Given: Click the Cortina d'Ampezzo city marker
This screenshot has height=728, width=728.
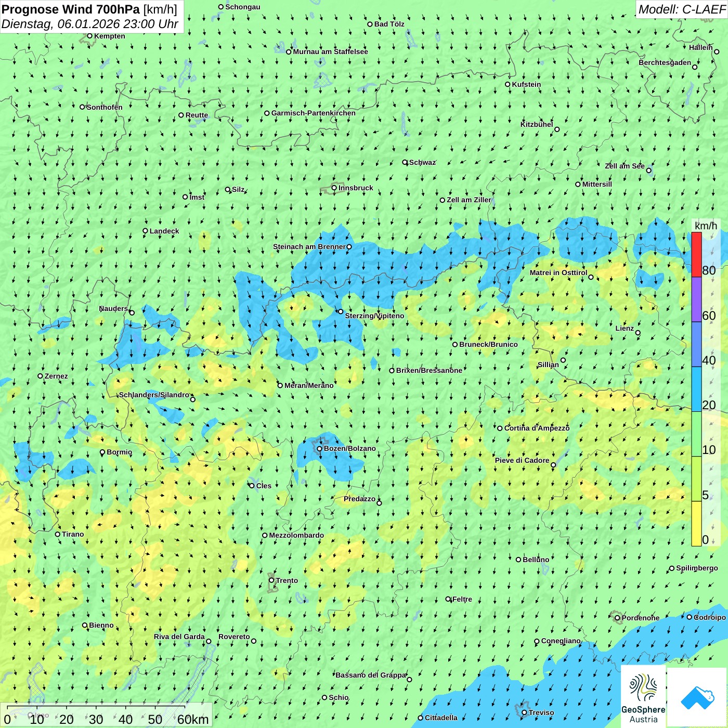Looking at the screenshot, I should tap(500, 428).
